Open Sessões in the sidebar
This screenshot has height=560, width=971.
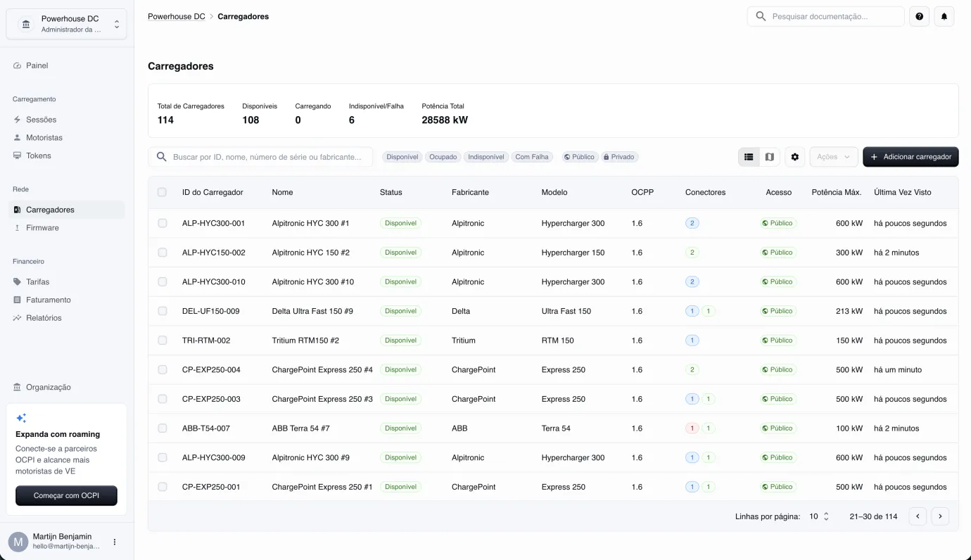pos(41,120)
